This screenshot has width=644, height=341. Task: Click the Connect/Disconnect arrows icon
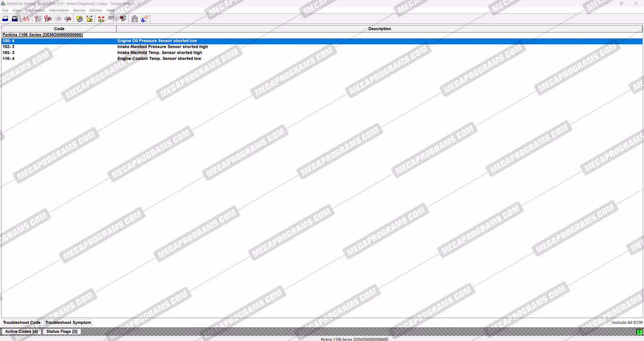(x=101, y=19)
